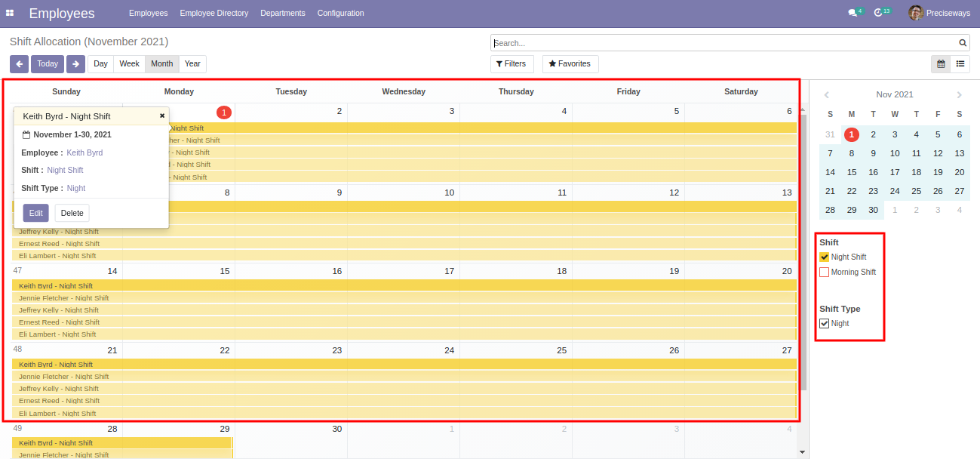Switch to calendar view icon

tap(941, 64)
